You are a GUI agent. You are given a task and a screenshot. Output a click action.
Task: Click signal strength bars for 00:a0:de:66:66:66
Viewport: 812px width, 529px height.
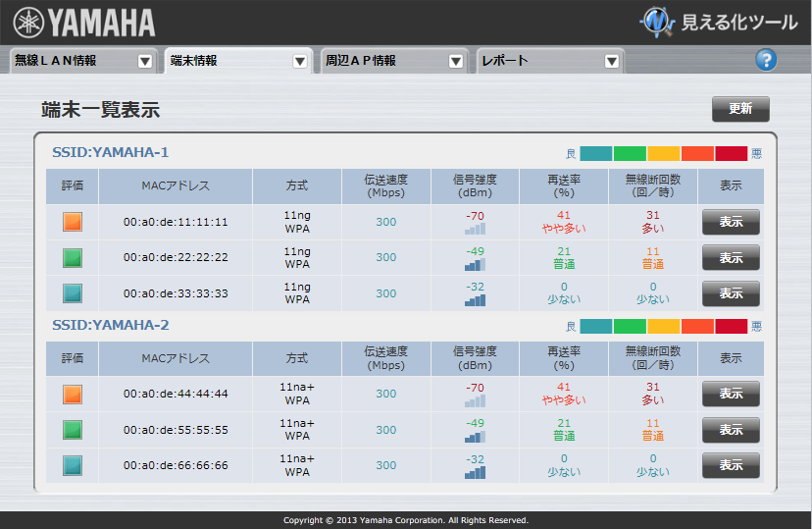click(475, 473)
